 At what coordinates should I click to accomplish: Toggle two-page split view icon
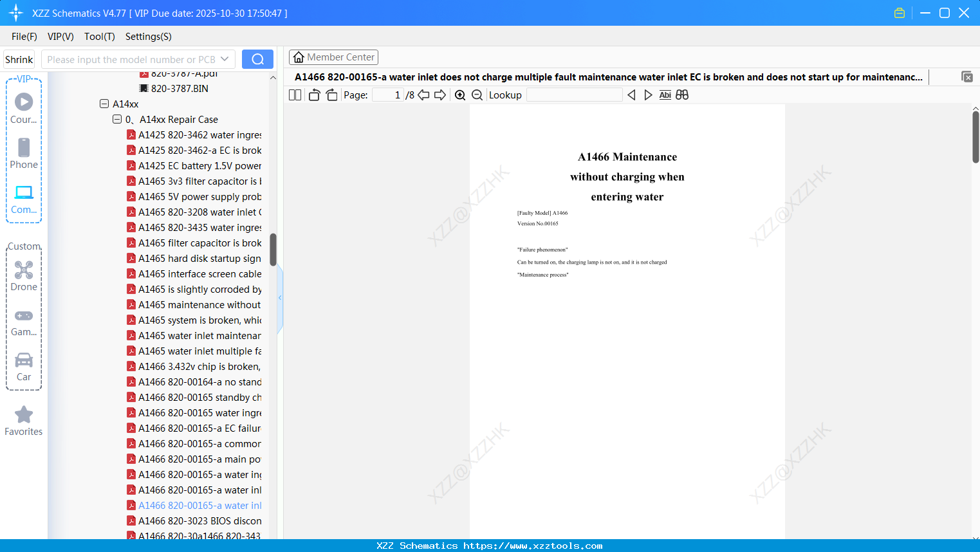(295, 95)
